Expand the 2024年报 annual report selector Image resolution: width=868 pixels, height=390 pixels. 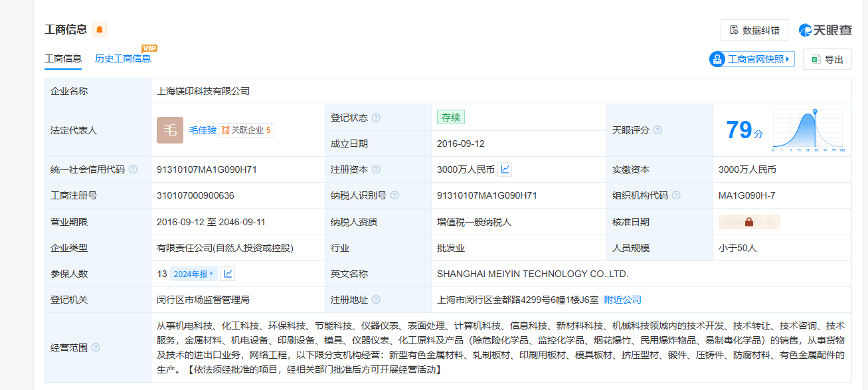[x=193, y=274]
